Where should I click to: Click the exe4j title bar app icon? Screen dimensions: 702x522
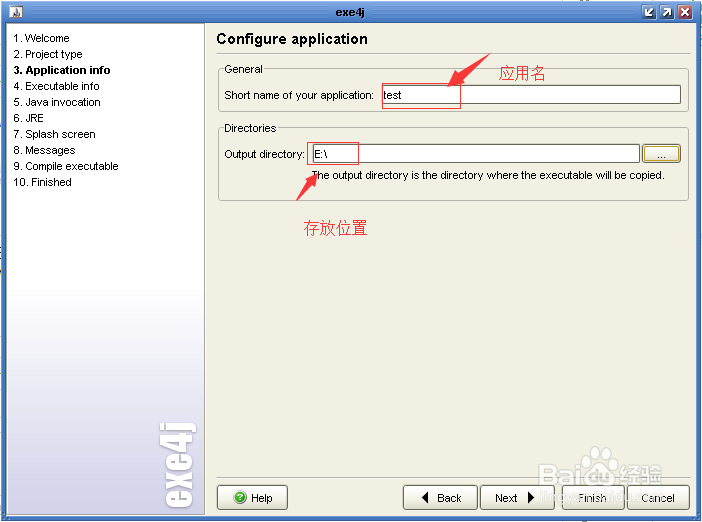click(x=16, y=12)
